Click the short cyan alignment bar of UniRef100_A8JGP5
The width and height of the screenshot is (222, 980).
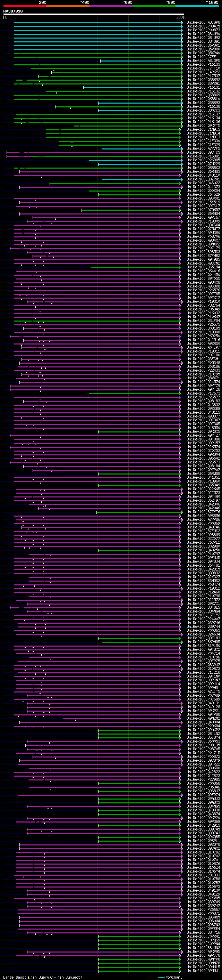pos(142,61)
